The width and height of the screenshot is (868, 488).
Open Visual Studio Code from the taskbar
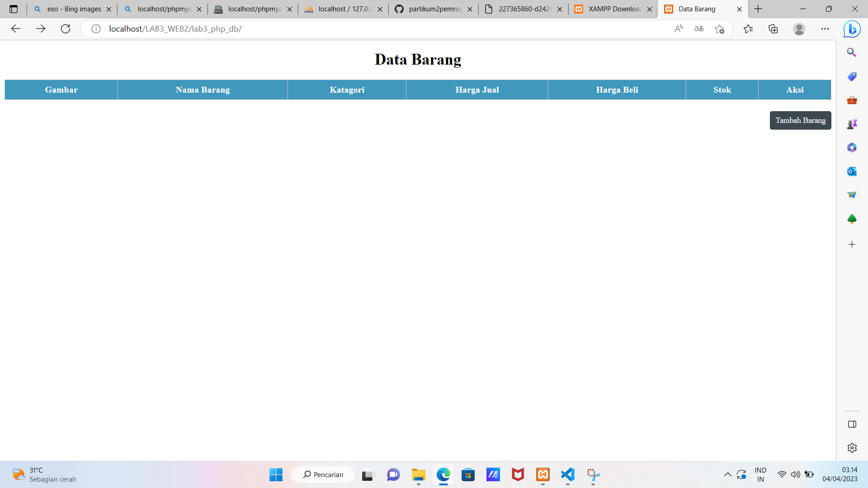[x=567, y=475]
